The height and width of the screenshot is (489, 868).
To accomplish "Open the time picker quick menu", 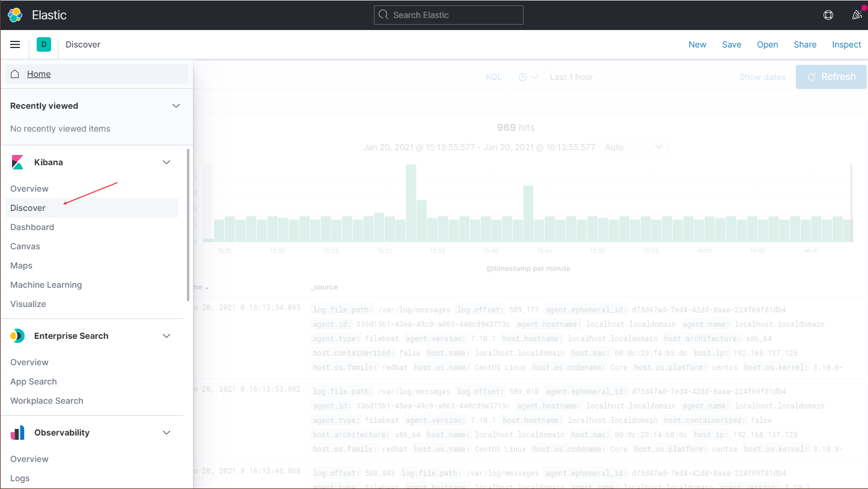I will (528, 77).
